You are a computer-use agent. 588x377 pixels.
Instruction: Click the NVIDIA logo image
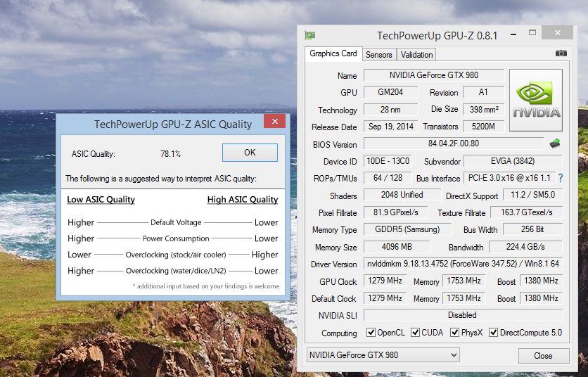(x=536, y=100)
